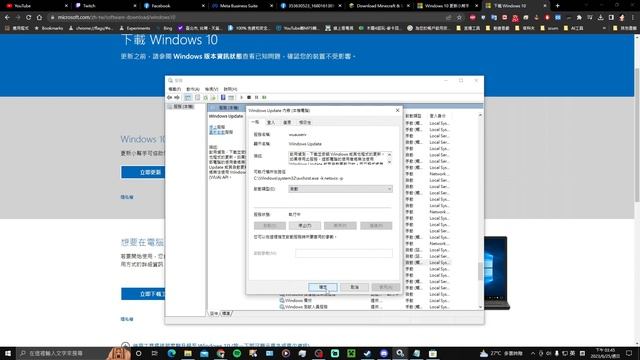Open a new browser tab with plus button
Screen dimensions: 640x360
pos(558,6)
